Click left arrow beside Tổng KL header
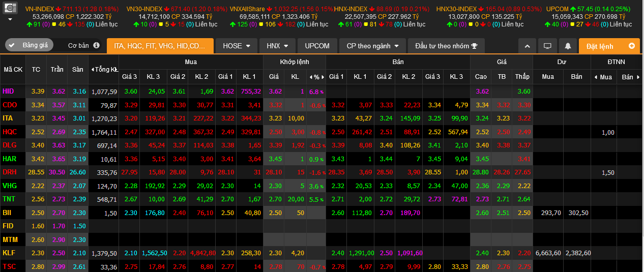The width and height of the screenshot is (644, 272). point(92,69)
